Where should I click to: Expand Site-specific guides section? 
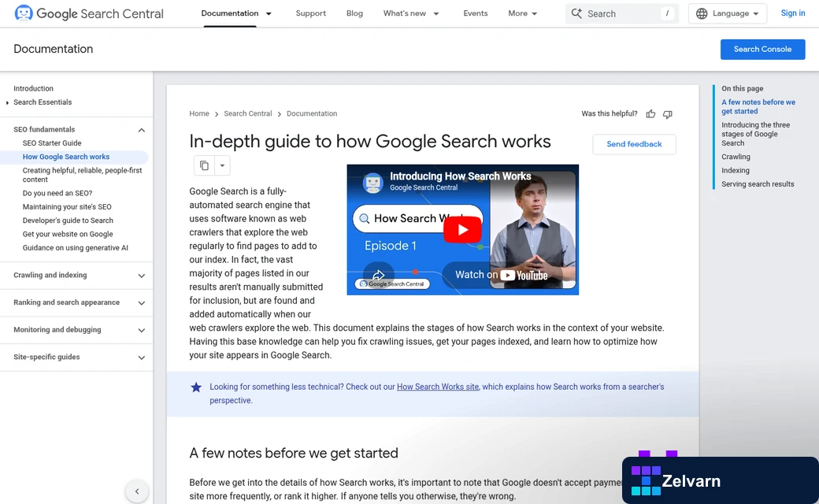pos(141,358)
